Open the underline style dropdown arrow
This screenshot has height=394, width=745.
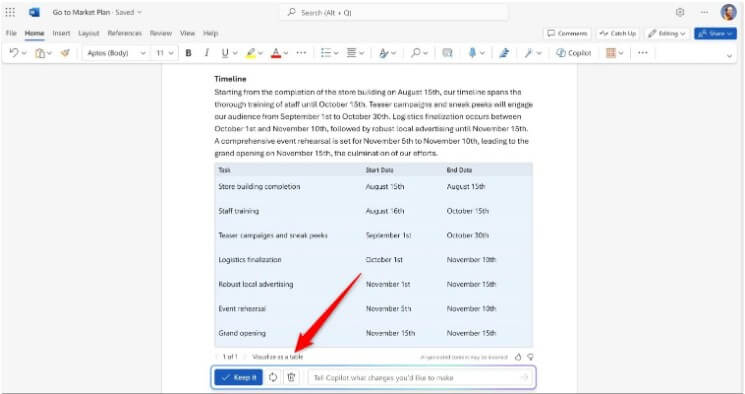pyautogui.click(x=235, y=54)
